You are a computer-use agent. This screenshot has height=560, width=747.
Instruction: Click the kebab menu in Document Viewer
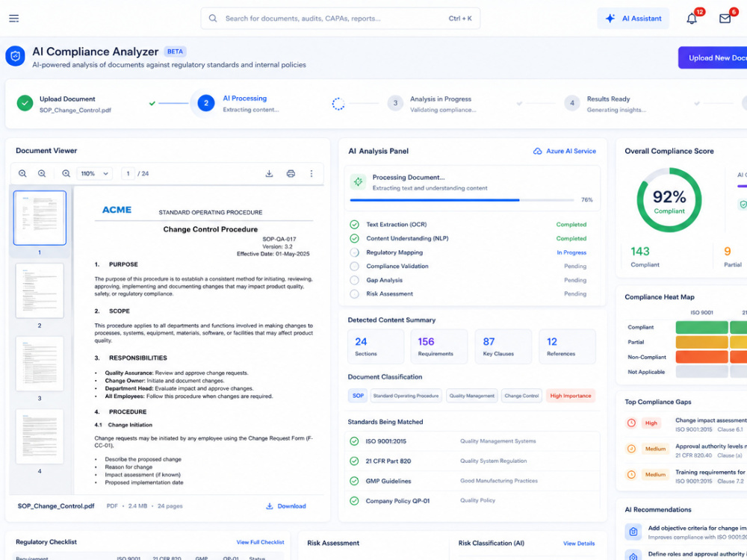(311, 174)
